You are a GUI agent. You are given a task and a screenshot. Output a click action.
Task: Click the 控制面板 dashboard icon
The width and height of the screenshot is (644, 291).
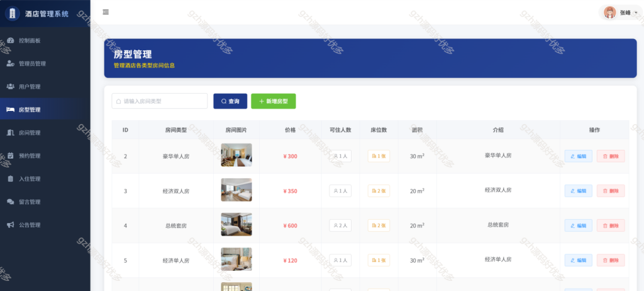tap(11, 40)
